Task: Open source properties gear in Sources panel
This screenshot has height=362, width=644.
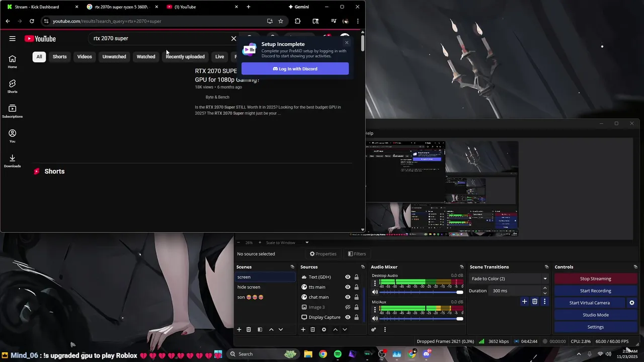Action: click(x=324, y=329)
